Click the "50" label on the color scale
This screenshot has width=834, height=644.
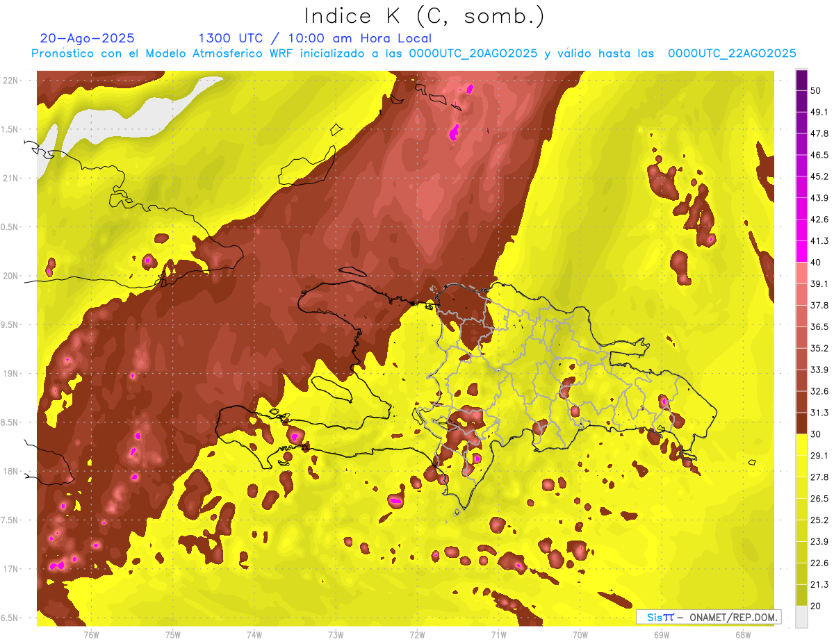[815, 90]
